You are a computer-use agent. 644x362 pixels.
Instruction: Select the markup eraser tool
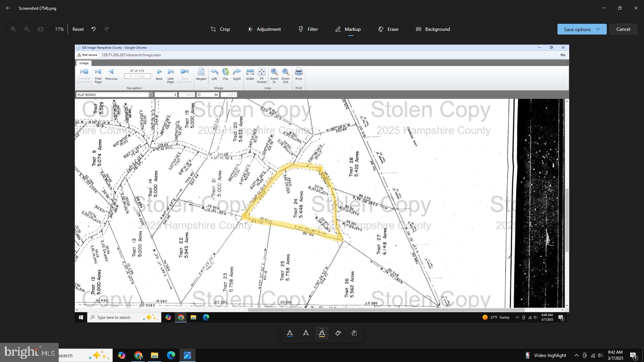coord(338,333)
